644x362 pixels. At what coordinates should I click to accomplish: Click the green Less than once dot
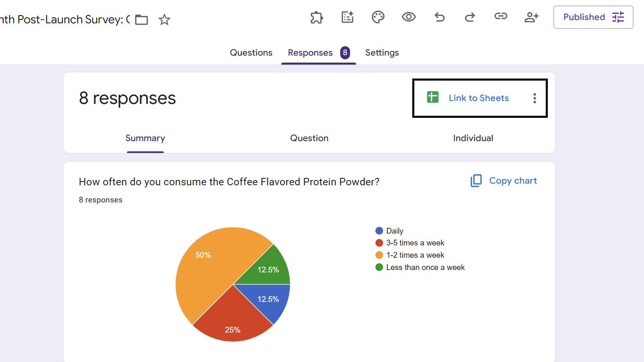379,268
